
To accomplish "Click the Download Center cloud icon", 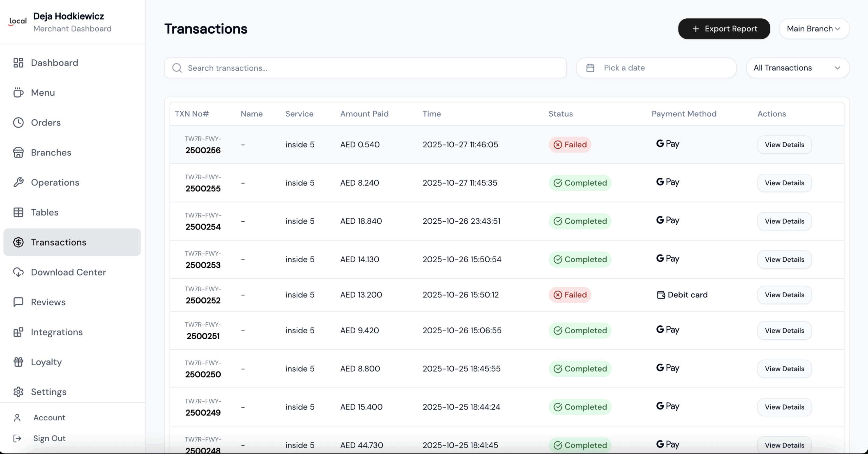I will (18, 272).
